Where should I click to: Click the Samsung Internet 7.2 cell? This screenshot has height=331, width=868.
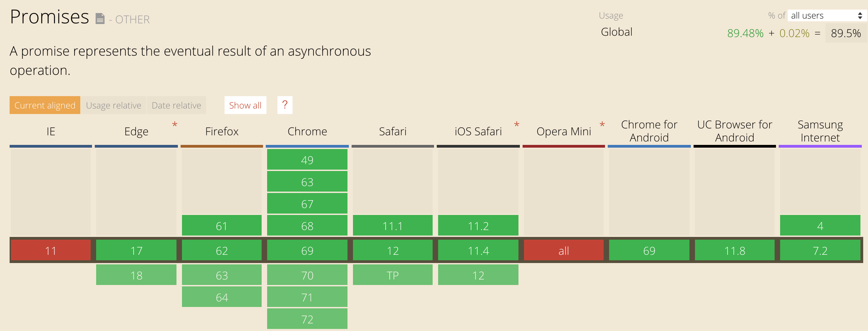click(x=820, y=250)
